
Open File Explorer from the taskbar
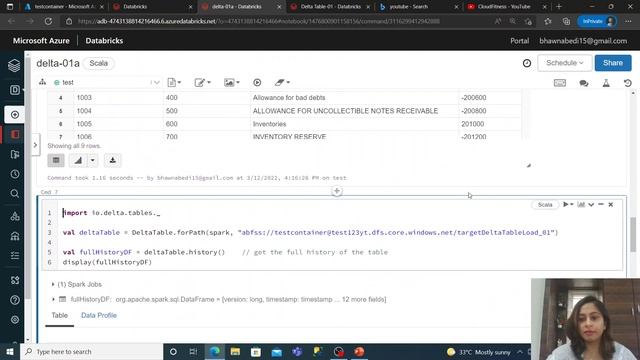[x=235, y=351]
